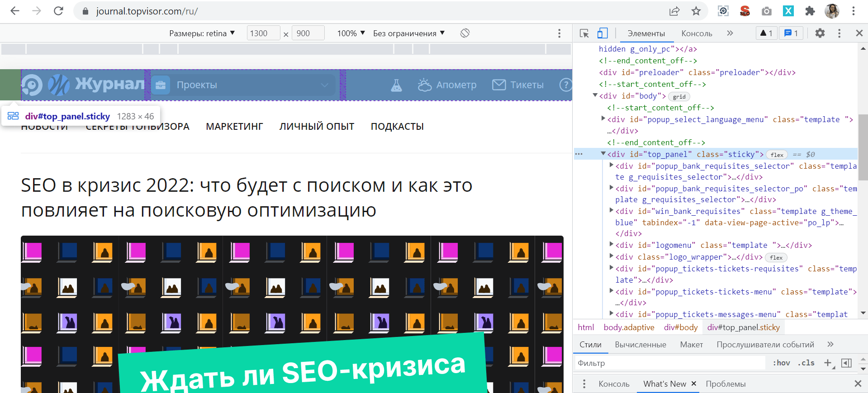The height and width of the screenshot is (393, 868).
Task: Reload the current page
Action: (58, 11)
